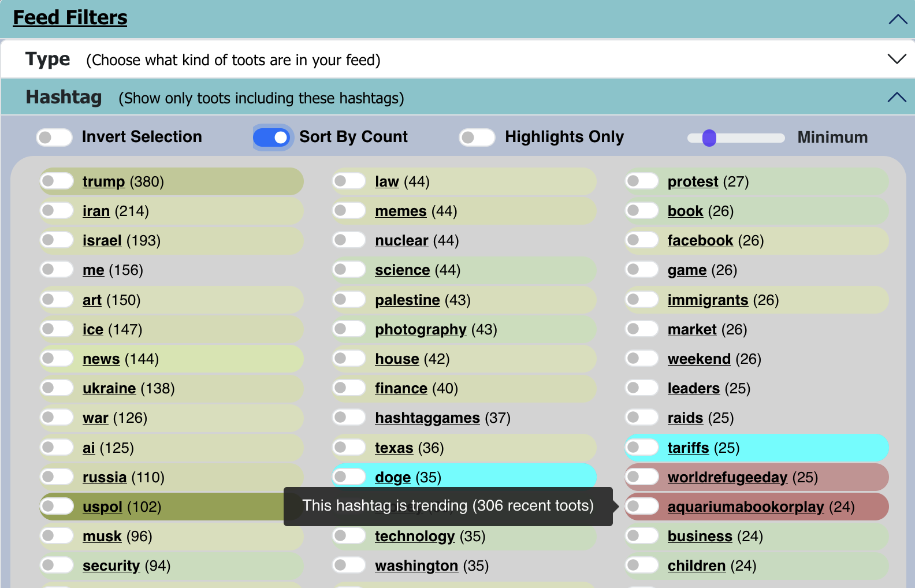The width and height of the screenshot is (915, 588).
Task: Select the aquariumabookorplay hashtag link
Action: pyautogui.click(x=745, y=507)
